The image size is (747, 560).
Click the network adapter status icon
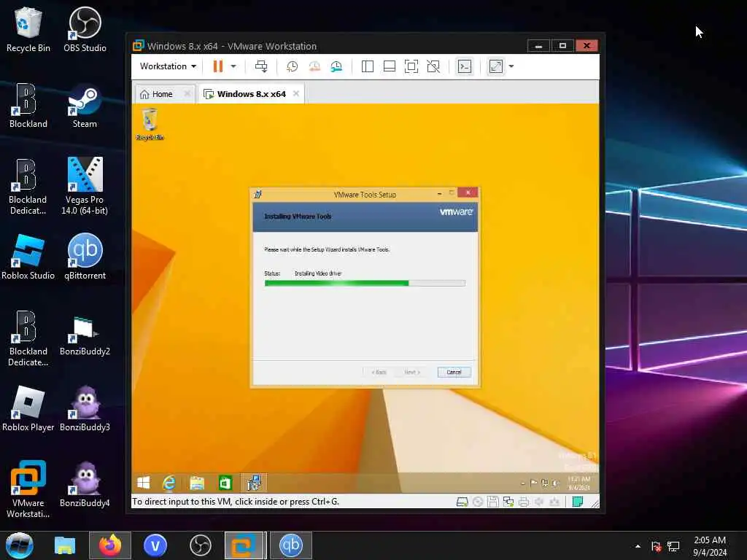tap(508, 502)
